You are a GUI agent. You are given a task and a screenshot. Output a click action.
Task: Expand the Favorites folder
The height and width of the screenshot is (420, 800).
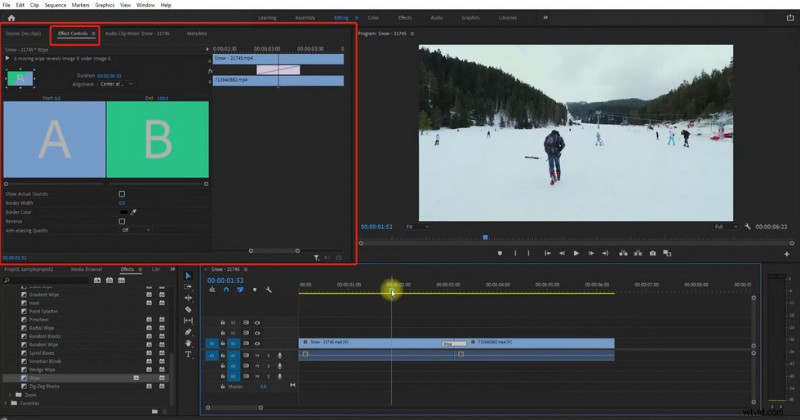(6, 403)
